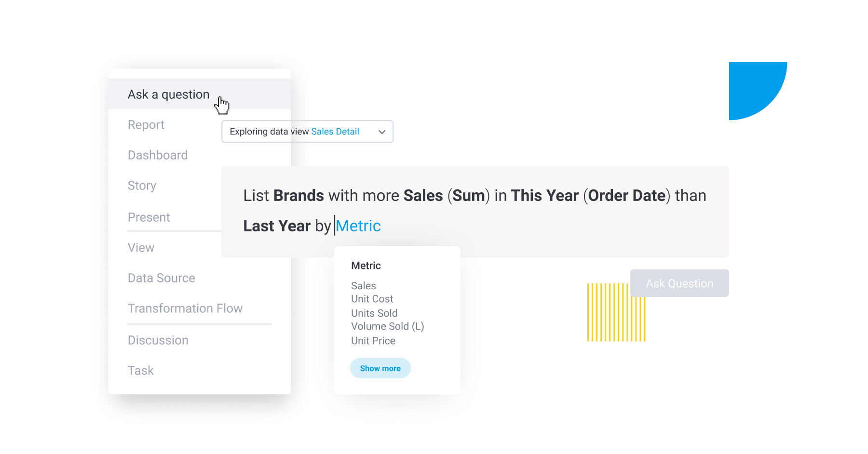
Task: Choose Discussion from the menu
Action: (158, 340)
